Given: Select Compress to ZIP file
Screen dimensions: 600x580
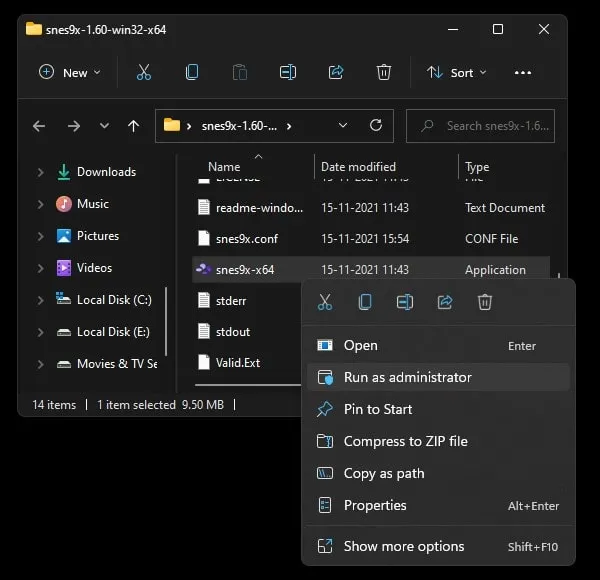Looking at the screenshot, I should point(439,441).
